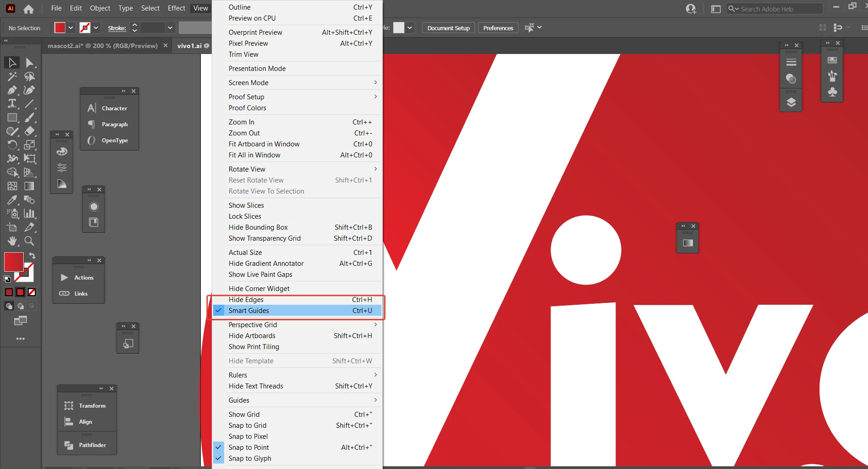Select the Eraser tool
This screenshot has width=868, height=469.
point(30,131)
